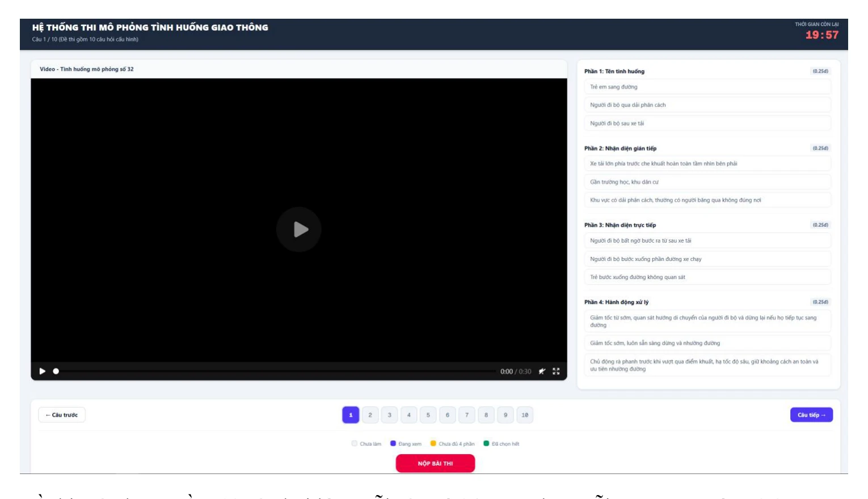Click the 'Câu tiếp' next button
868x499 pixels.
pyautogui.click(x=811, y=415)
